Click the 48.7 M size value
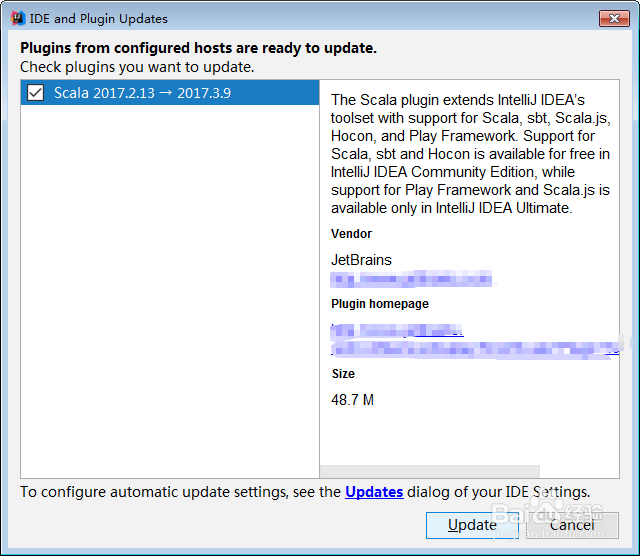 pos(353,400)
